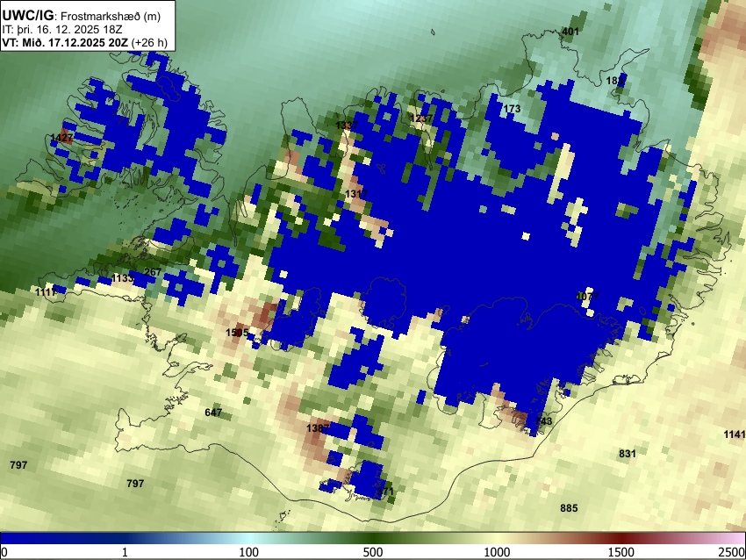Click the 1387 value label
The height and width of the screenshot is (560, 746).
[x=318, y=428]
